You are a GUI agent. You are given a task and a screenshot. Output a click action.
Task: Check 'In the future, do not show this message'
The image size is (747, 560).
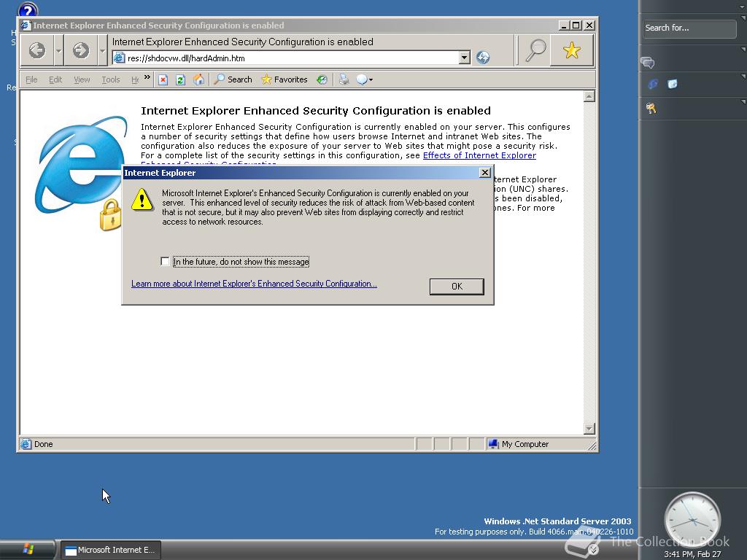166,262
